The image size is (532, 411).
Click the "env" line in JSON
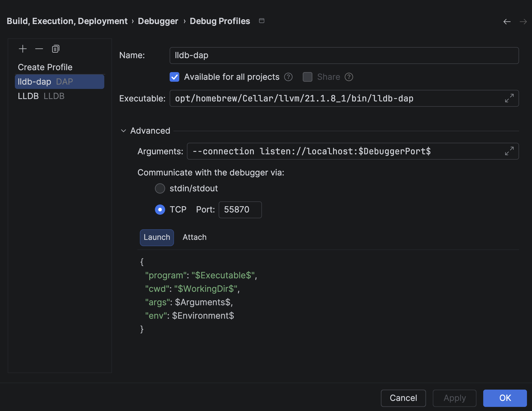(x=190, y=316)
